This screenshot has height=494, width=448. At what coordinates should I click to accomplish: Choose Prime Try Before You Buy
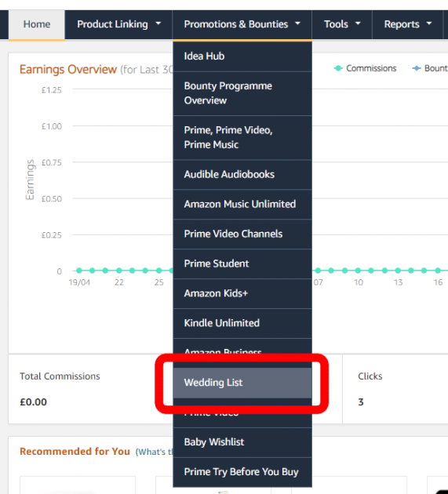click(x=242, y=472)
